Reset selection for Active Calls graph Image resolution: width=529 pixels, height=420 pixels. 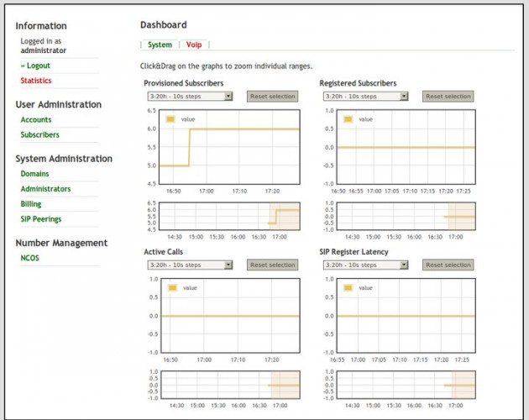272,265
